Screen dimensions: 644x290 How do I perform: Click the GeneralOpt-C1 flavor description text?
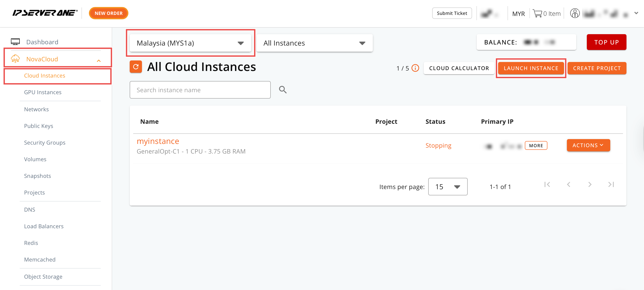191,151
